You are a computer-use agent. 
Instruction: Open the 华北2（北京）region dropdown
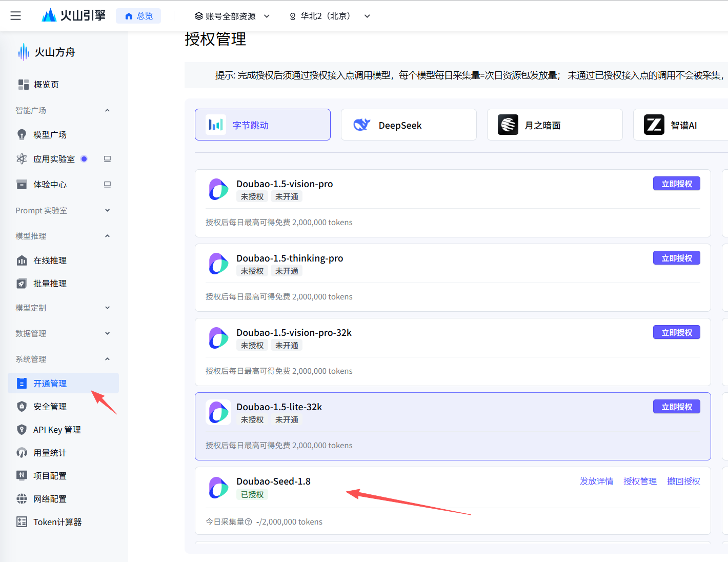click(x=330, y=16)
